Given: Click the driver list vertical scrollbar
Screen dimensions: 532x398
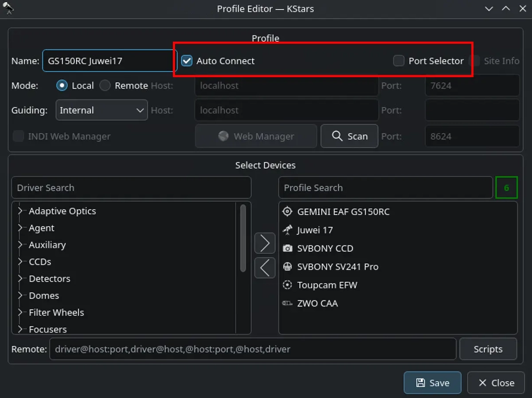Looking at the screenshot, I should (243, 237).
